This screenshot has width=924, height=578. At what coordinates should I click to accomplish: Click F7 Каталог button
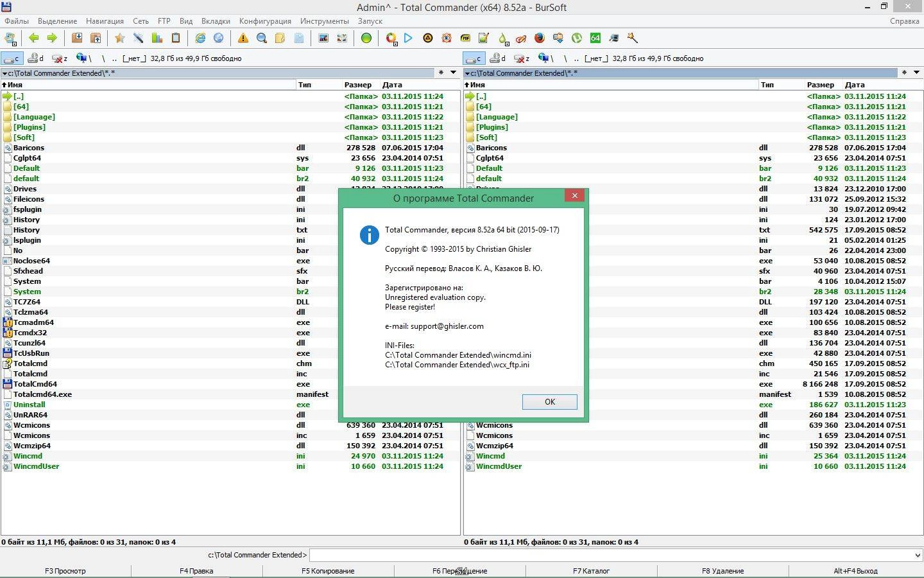pyautogui.click(x=591, y=571)
